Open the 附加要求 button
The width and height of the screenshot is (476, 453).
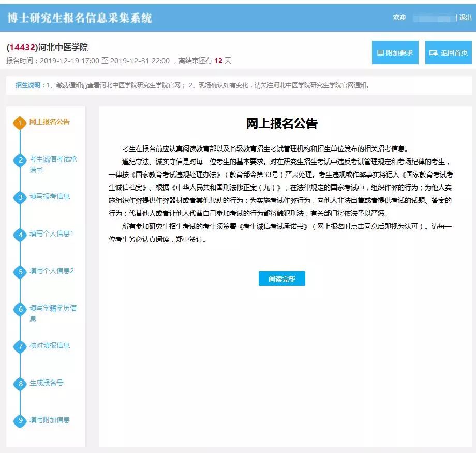pyautogui.click(x=395, y=53)
